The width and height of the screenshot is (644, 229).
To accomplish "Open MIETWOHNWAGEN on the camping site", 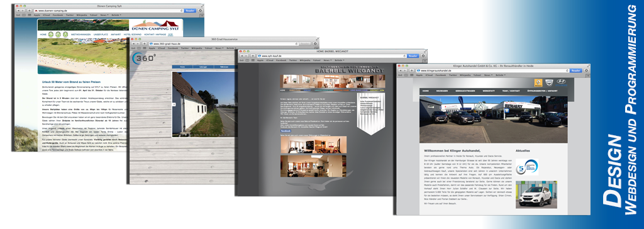I will tap(80, 35).
